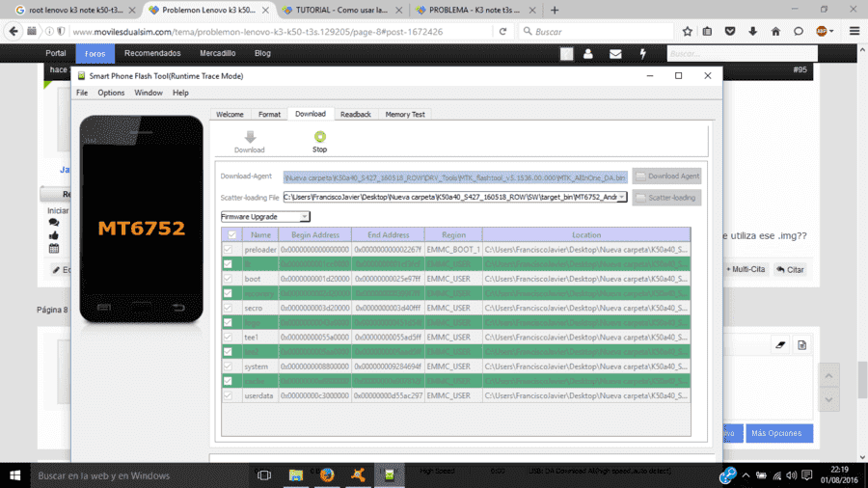Open Mercadillo in forum navigation
Screen dimensions: 868x488
218,53
